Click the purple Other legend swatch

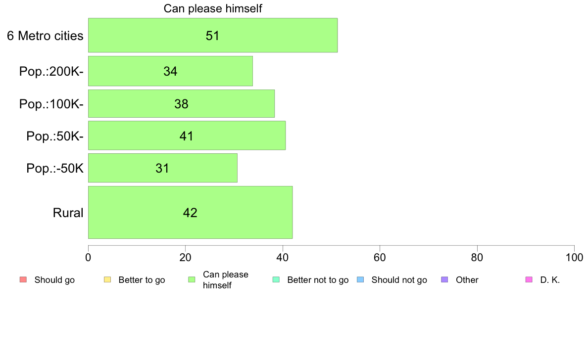pos(444,280)
